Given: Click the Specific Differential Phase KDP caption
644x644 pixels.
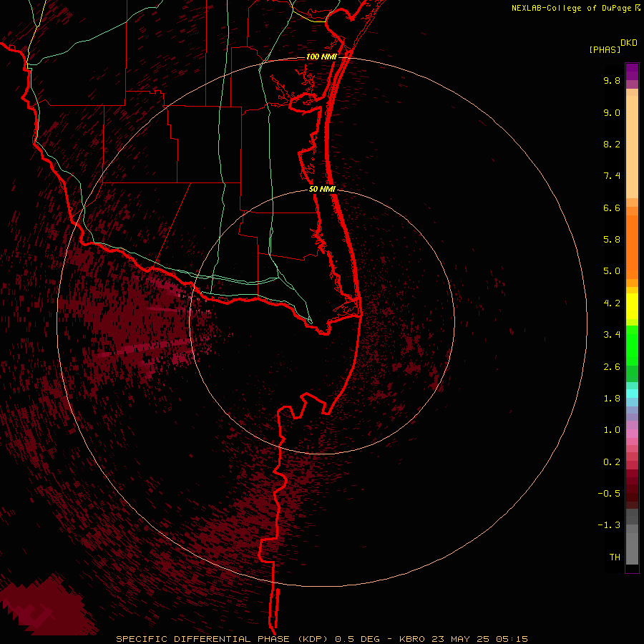Looking at the screenshot, I should 322,639.
